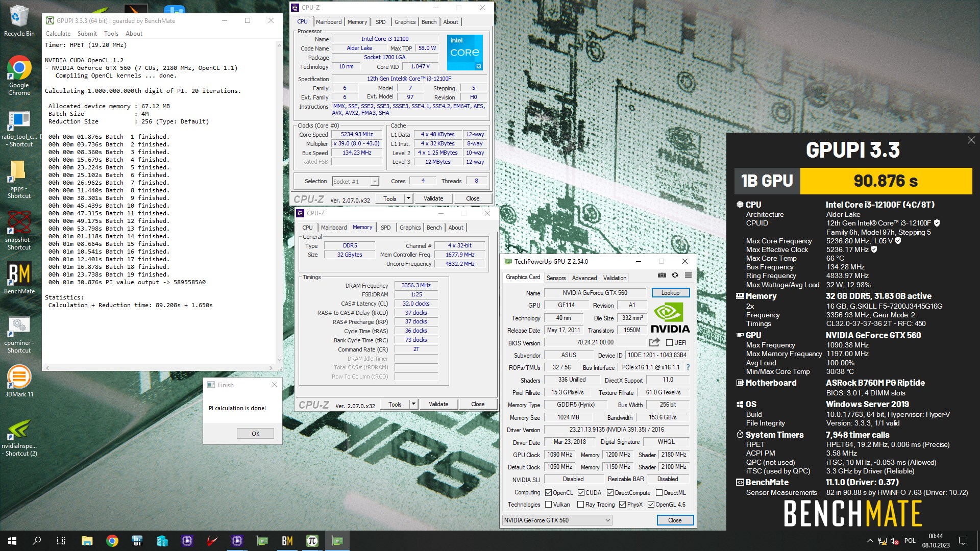The height and width of the screenshot is (551, 980).
Task: Click the Bus Interface question mark in GPU-Z
Action: point(688,367)
